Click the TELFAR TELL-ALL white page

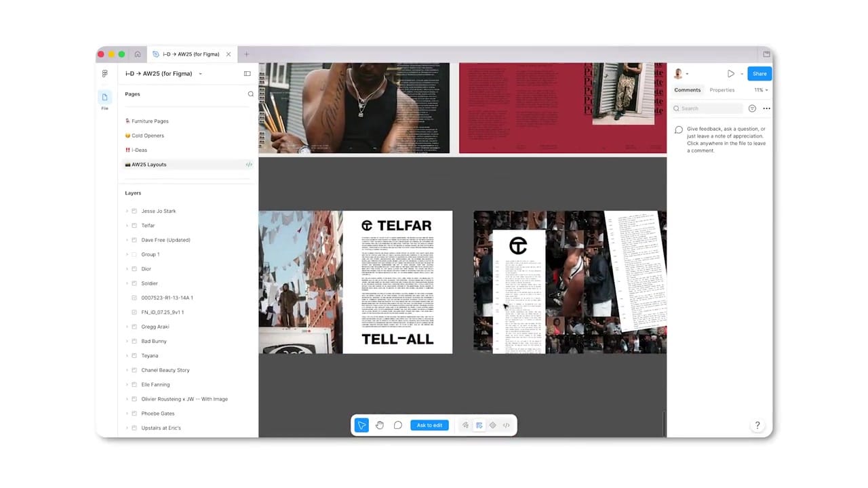397,282
